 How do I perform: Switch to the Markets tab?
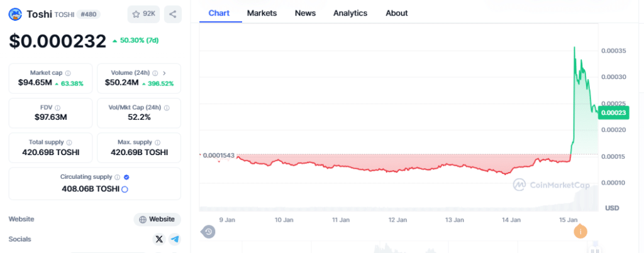coord(262,13)
